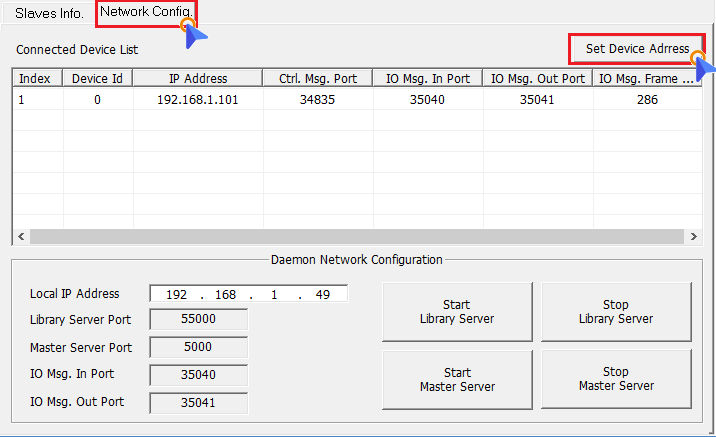Click Stop Library Server button
716x437 pixels.
click(616, 312)
